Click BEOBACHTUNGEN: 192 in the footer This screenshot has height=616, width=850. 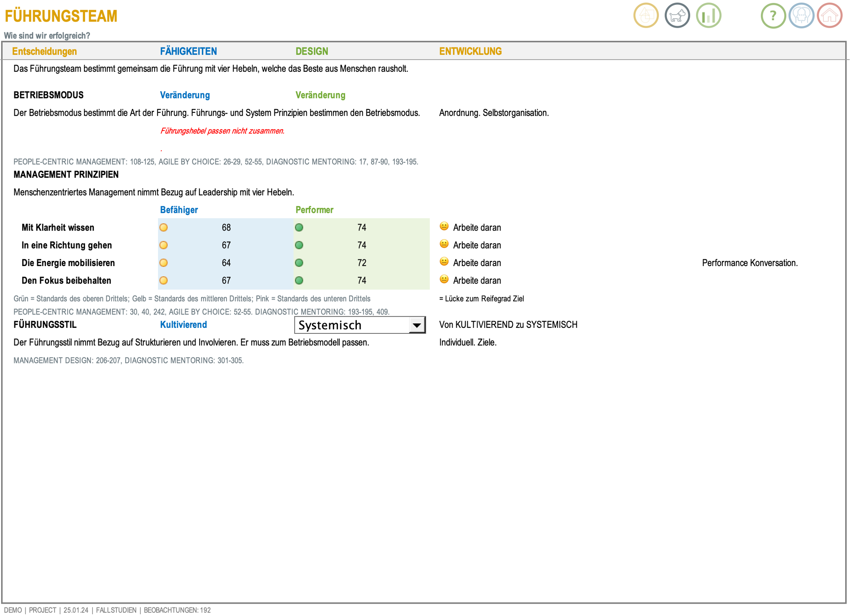pyautogui.click(x=177, y=610)
